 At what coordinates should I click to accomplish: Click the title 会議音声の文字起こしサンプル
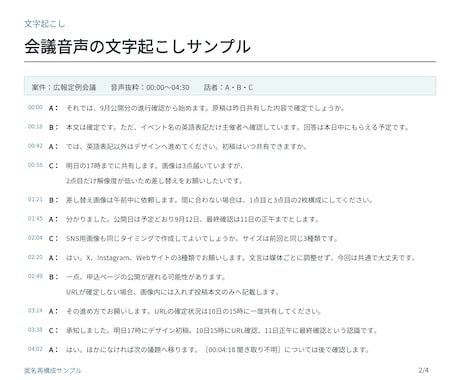[137, 46]
